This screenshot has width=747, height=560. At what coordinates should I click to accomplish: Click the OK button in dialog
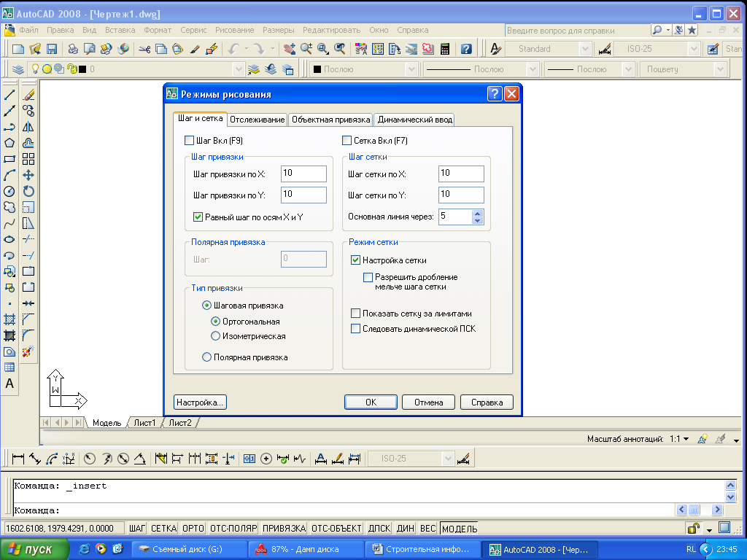click(x=371, y=402)
